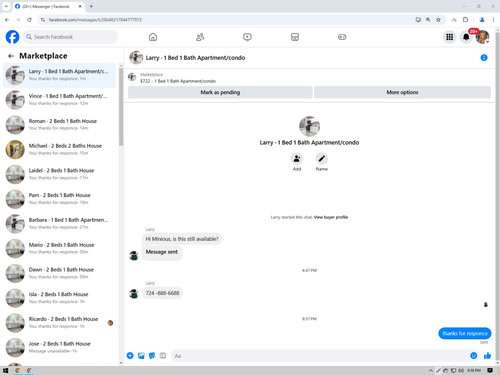Image resolution: width=500 pixels, height=375 pixels.
Task: Open Laidel - 2 Beds 1 Bath House chat
Action: click(x=59, y=174)
